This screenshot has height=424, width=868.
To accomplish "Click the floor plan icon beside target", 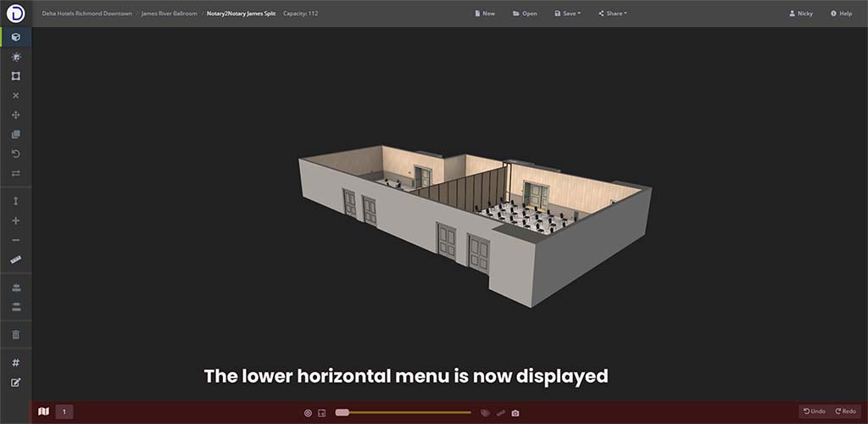I will (322, 412).
